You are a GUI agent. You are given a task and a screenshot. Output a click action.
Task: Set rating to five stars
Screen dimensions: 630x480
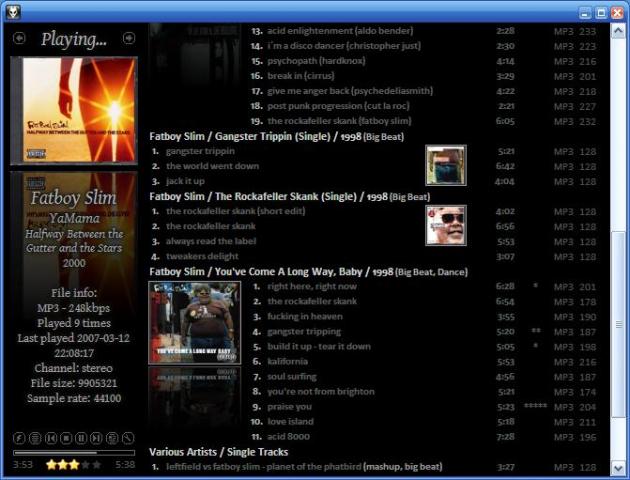96,465
